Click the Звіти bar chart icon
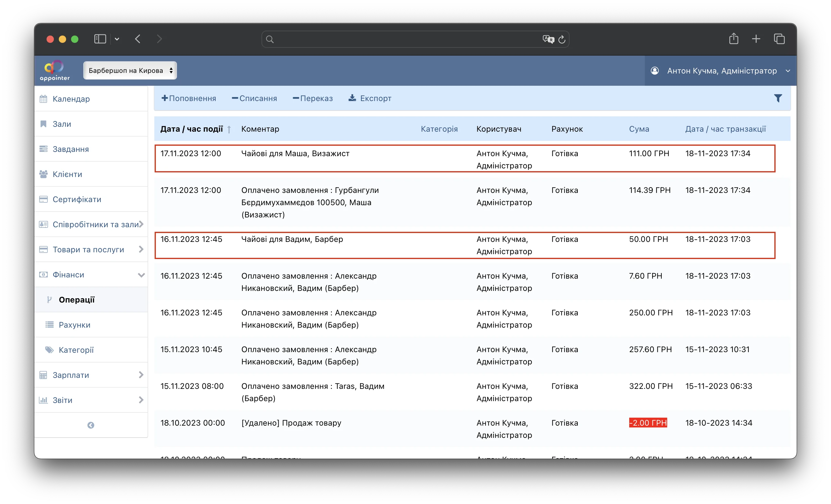The image size is (831, 504). (x=43, y=400)
